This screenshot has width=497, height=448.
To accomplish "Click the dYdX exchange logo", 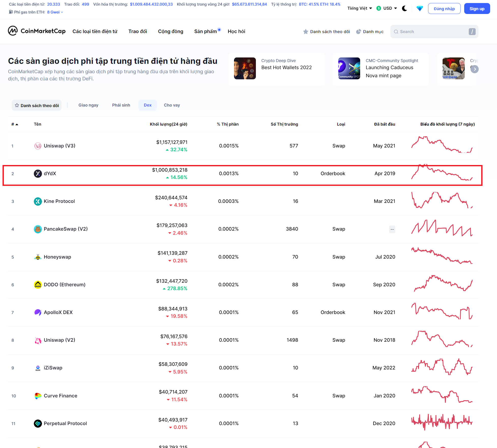I will click(x=38, y=174).
